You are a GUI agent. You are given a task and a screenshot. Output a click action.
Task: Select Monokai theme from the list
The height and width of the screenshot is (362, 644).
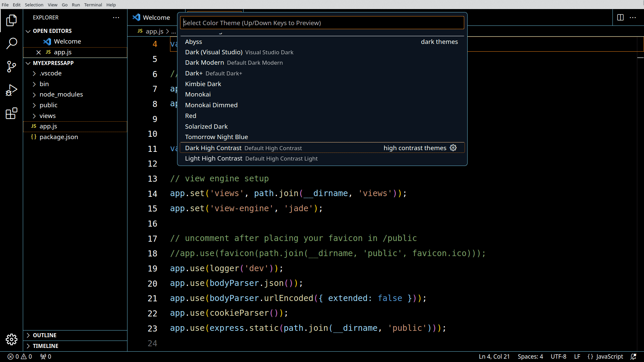coord(198,94)
